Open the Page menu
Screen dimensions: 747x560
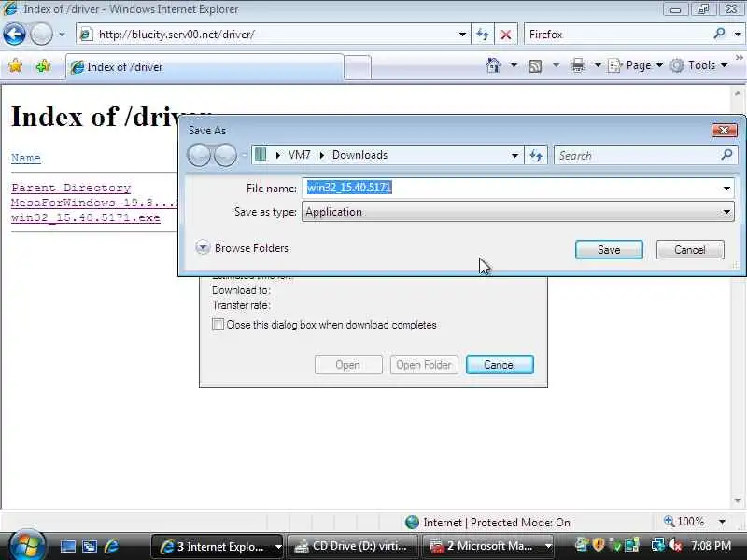tap(636, 65)
